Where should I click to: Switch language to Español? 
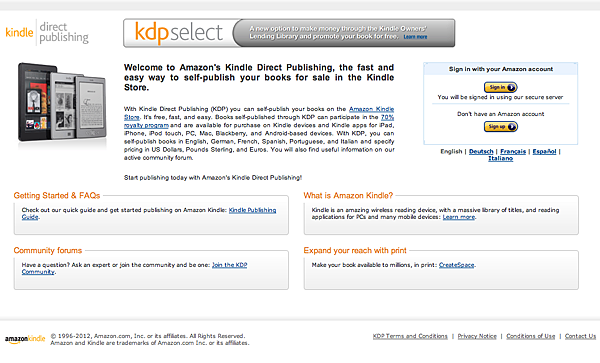tap(544, 151)
